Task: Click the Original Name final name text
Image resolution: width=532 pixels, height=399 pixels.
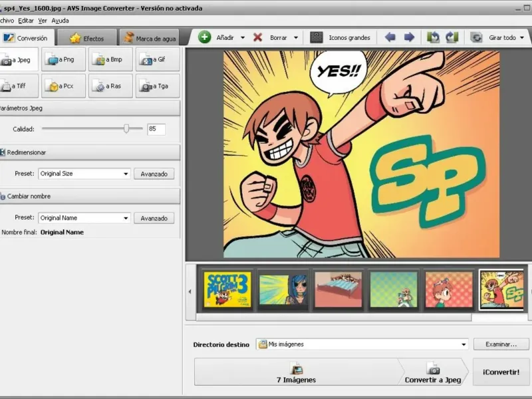Action: (62, 232)
